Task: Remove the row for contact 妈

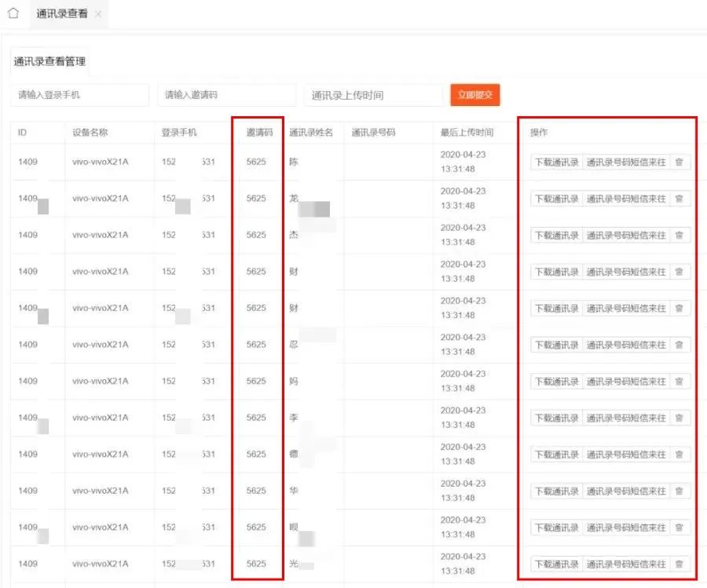Action: point(680,382)
